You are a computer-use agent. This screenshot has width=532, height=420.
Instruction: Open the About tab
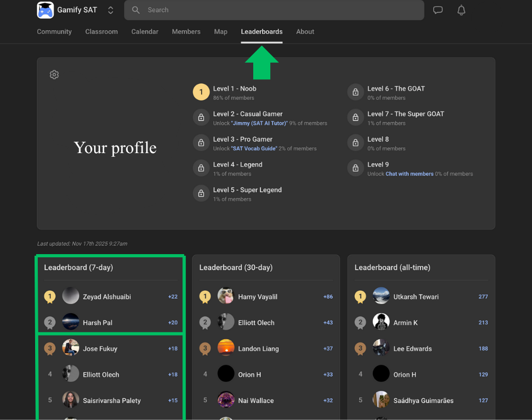click(x=305, y=32)
